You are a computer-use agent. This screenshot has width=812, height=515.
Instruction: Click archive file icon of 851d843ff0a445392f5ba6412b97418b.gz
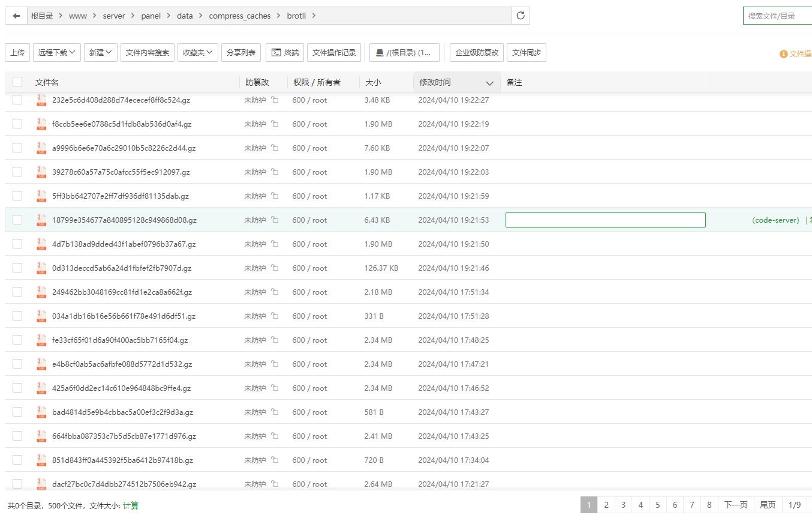[41, 460]
